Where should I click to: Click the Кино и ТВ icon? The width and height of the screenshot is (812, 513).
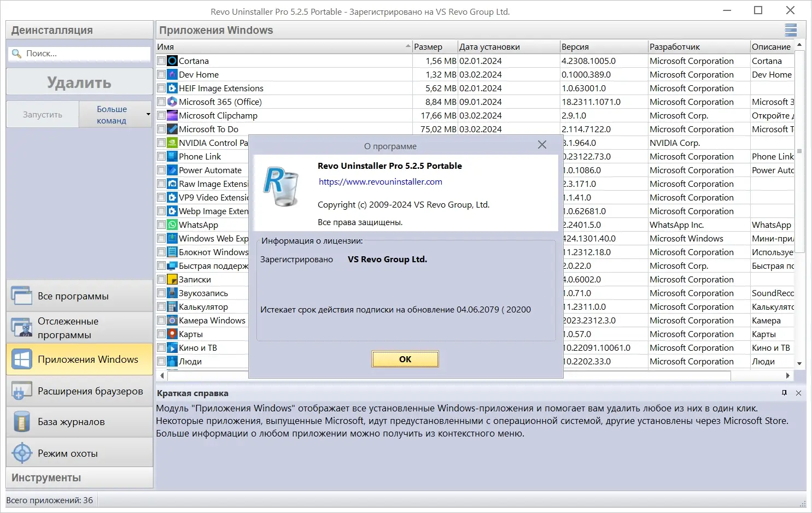point(172,347)
